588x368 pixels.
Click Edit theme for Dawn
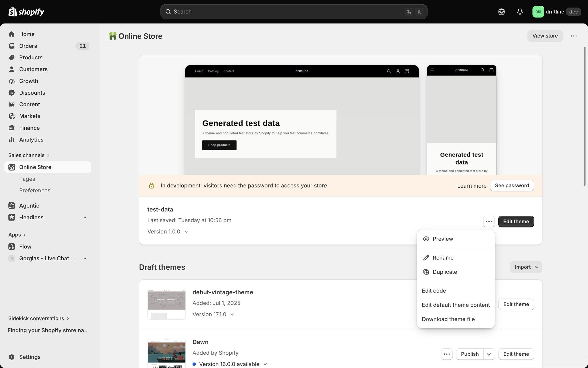(516, 354)
